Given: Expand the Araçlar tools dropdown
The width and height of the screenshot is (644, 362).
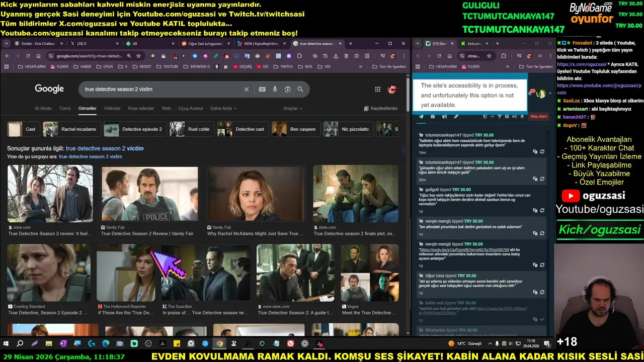Looking at the screenshot, I should tap(293, 108).
